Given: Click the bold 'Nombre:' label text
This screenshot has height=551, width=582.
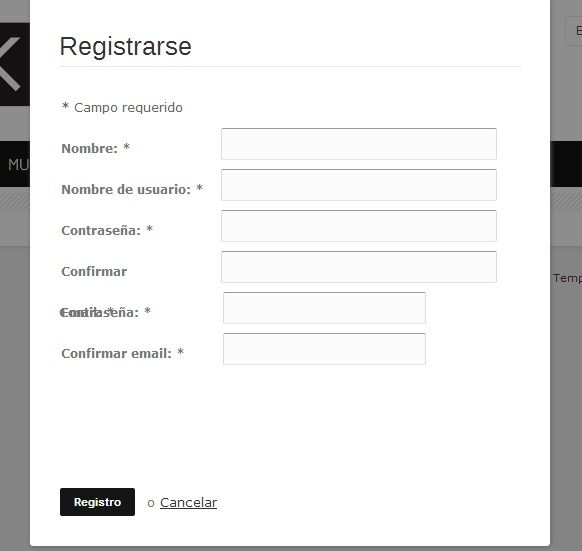Looking at the screenshot, I should 89,149.
